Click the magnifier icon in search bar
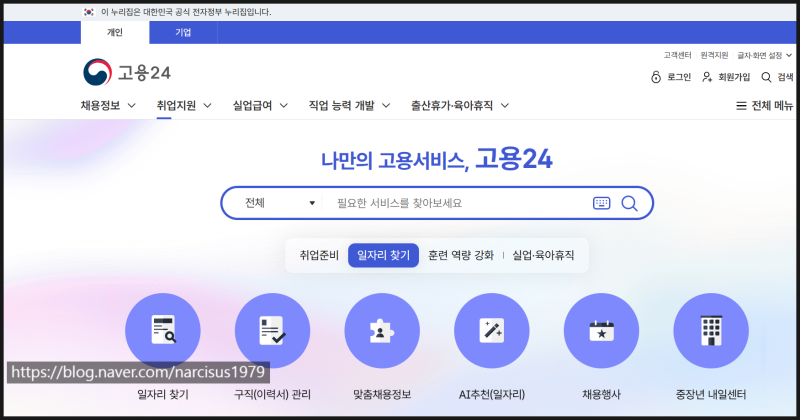 (x=629, y=203)
